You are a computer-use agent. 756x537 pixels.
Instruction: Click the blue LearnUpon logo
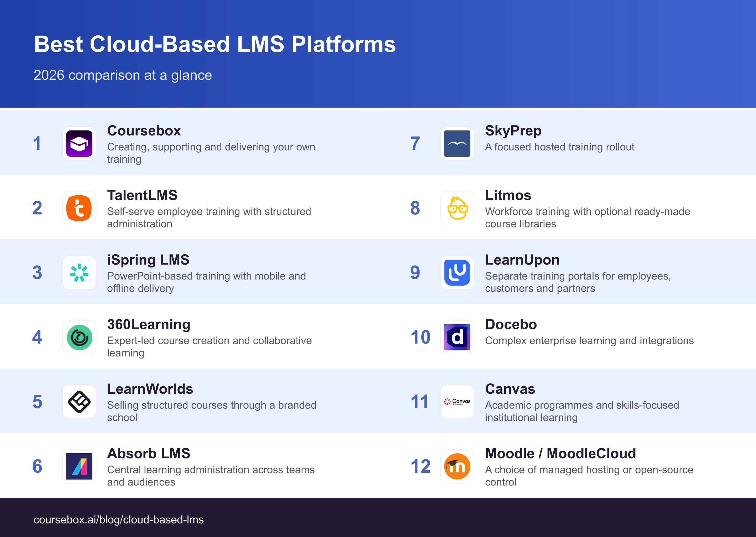(x=457, y=273)
